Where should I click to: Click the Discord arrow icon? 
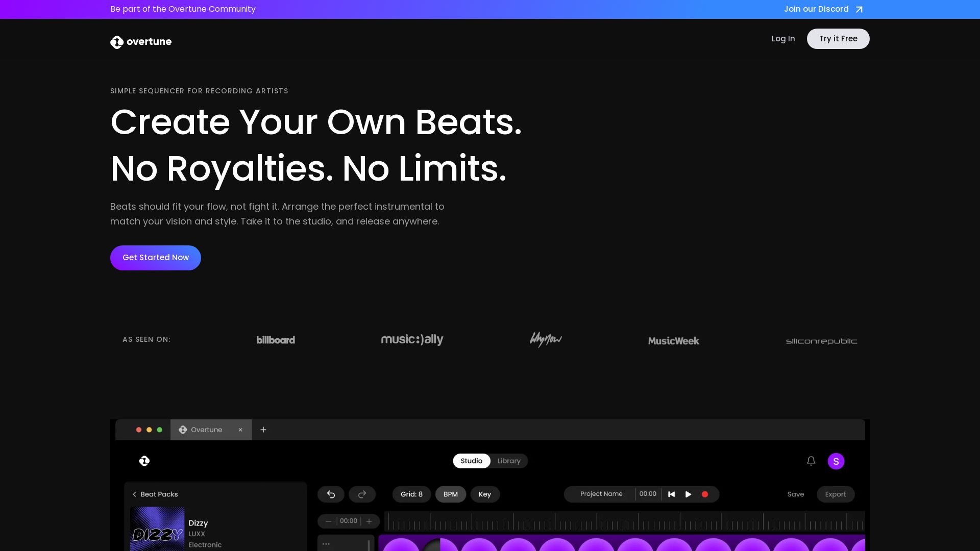[x=859, y=10]
